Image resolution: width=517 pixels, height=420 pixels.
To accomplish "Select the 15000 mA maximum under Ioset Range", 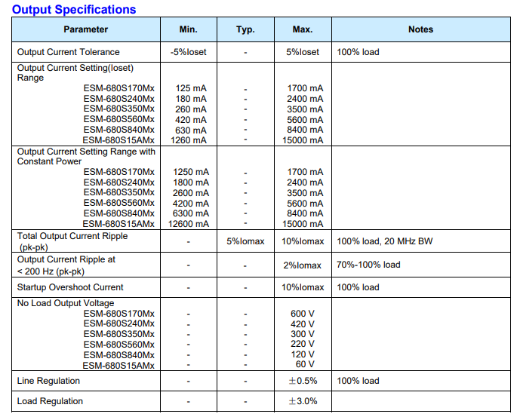I will point(303,140).
